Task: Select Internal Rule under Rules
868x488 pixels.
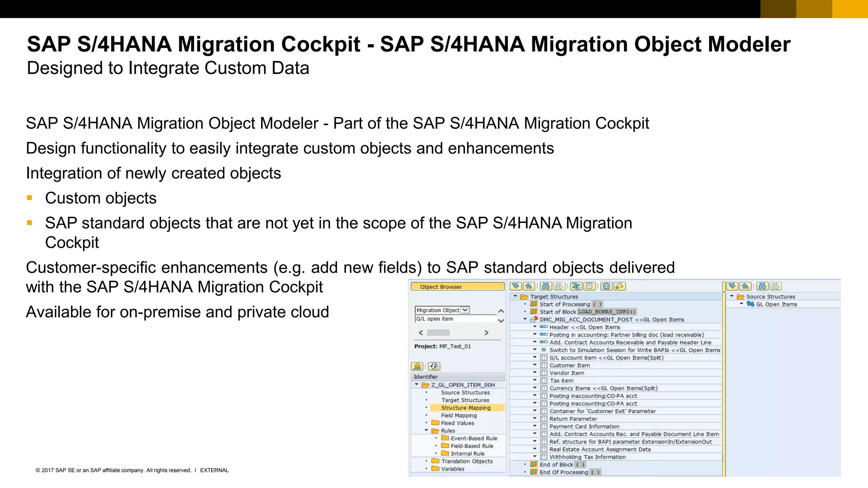Action: (467, 453)
